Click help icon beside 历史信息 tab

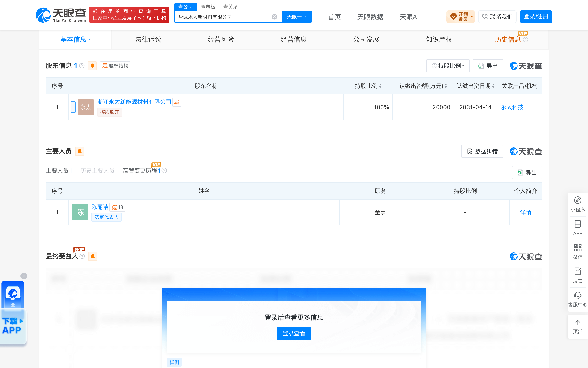tap(525, 40)
